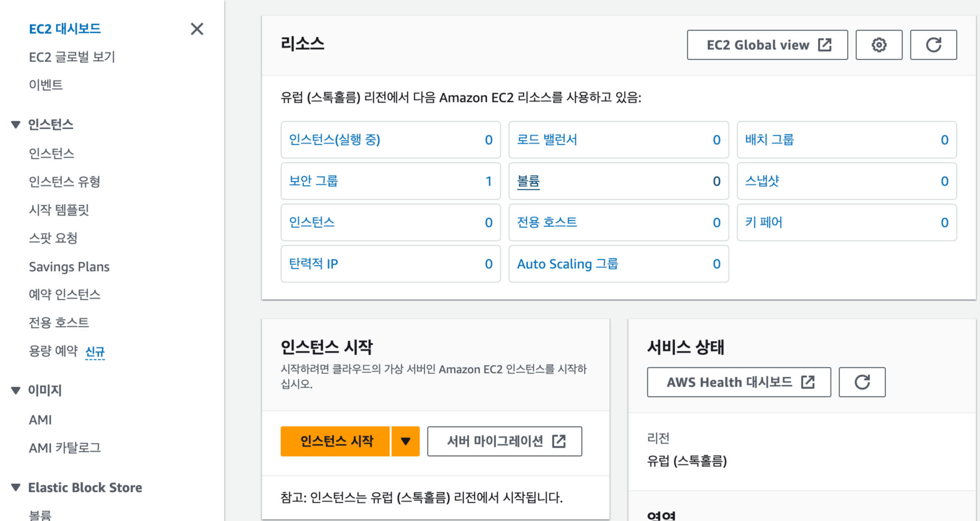Screen dimensions: 980x521
Task: Go to 이벤트 in the sidebar
Action: (46, 85)
